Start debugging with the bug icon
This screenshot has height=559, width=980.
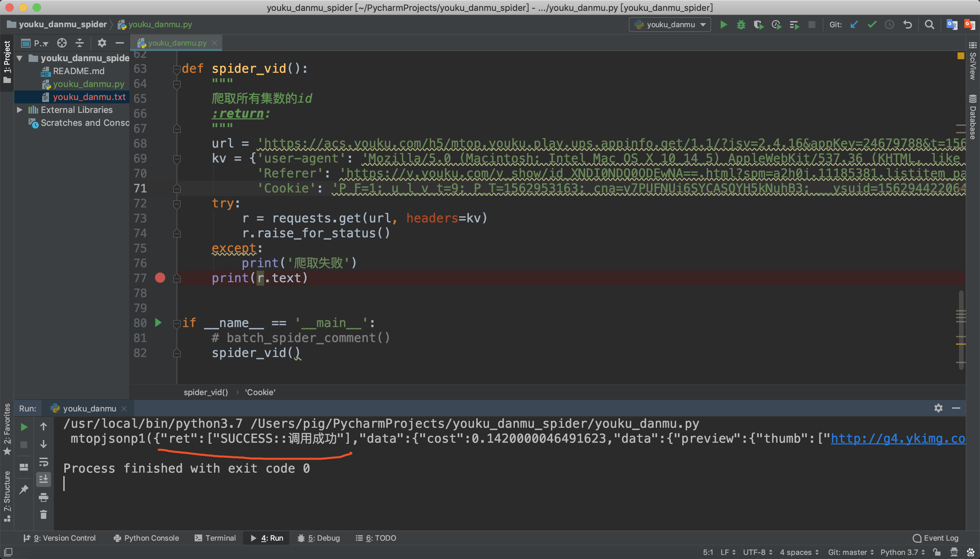tap(741, 24)
